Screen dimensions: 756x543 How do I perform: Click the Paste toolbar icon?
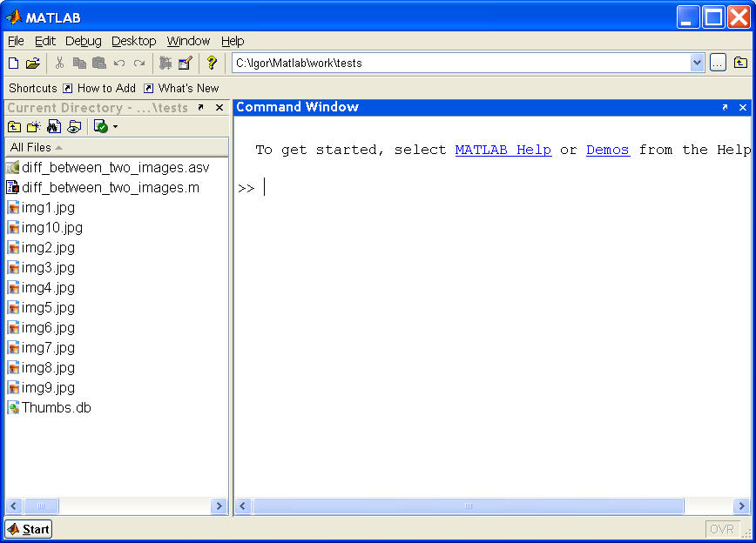(x=99, y=64)
